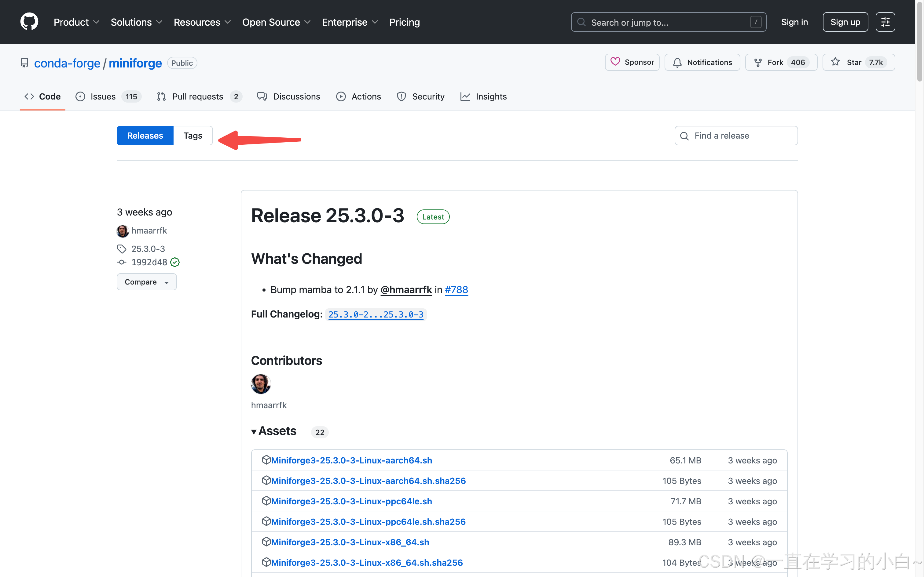Screen dimensions: 924x577
Task: Click the Fork icon button
Action: tap(758, 62)
